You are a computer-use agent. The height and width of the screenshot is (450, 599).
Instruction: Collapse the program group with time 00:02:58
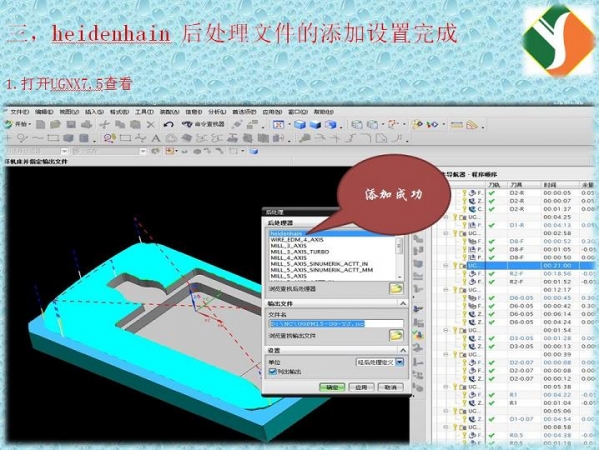click(x=445, y=233)
